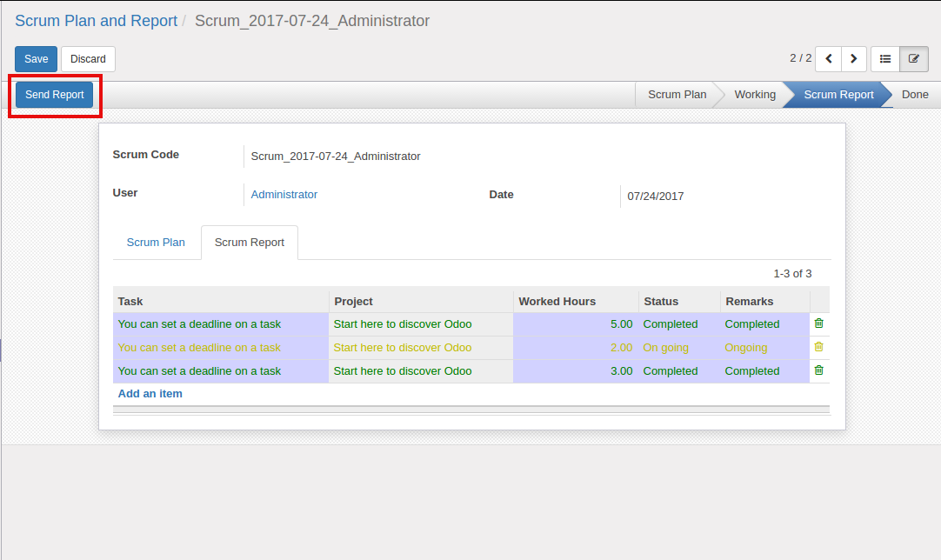This screenshot has height=560, width=941.
Task: Click 'Ongoing' remarks cell
Action: (x=765, y=348)
